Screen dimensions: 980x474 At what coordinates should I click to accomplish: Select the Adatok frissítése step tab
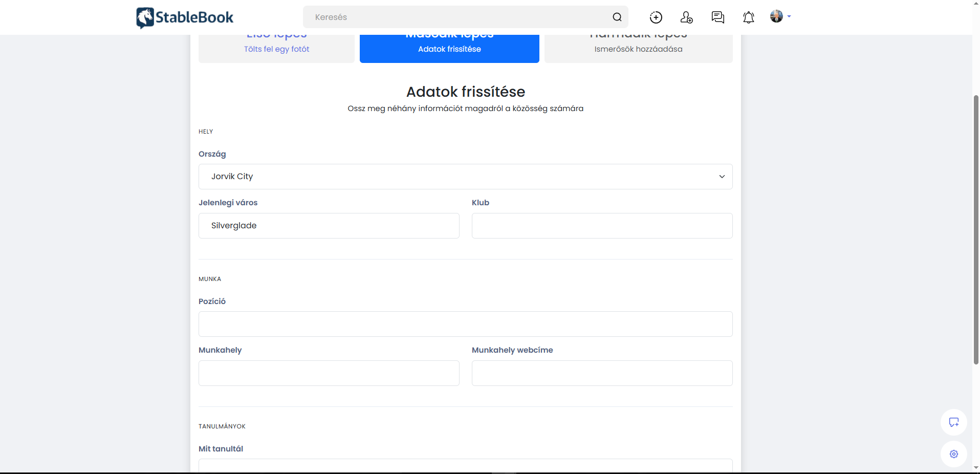tap(449, 49)
